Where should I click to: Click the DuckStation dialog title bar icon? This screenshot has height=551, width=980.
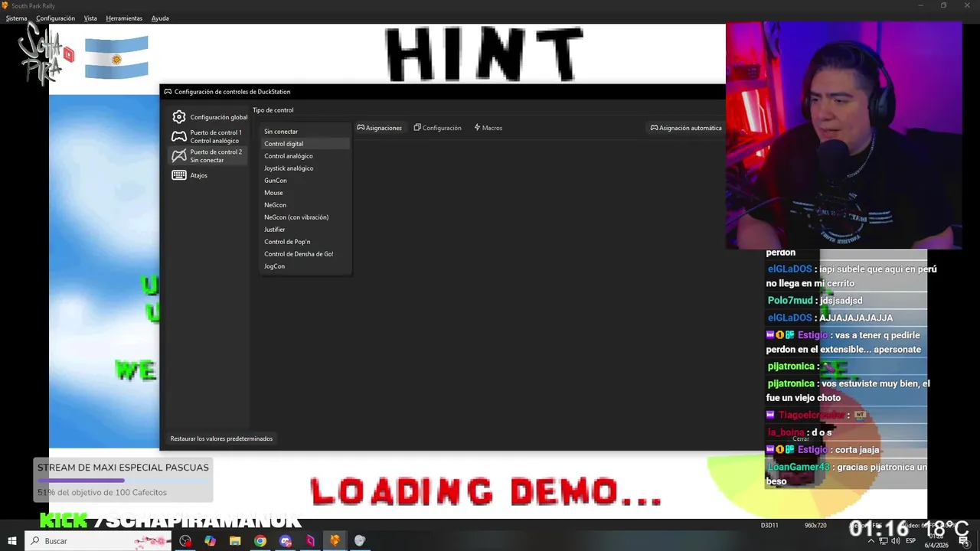point(168,92)
